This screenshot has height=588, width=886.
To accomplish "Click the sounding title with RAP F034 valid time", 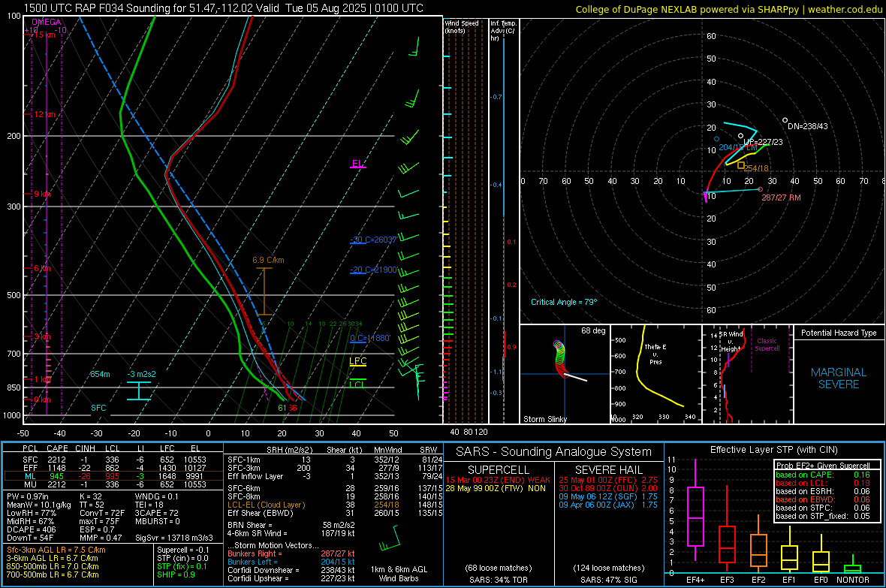I will [x=223, y=8].
